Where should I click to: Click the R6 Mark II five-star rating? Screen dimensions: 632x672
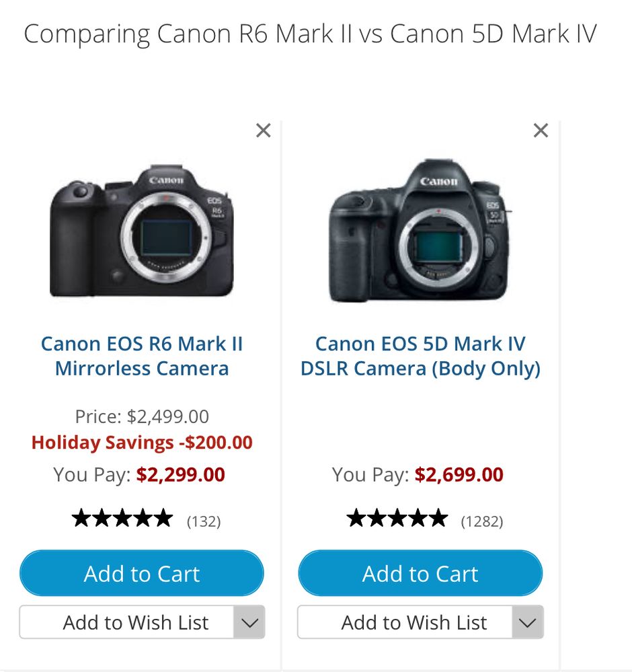122,519
